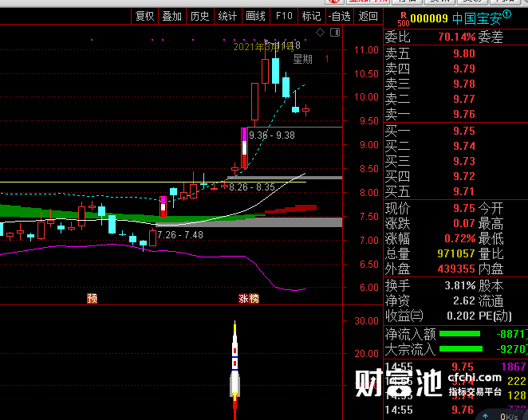528x420 pixels.
Task: Click the network speed upload arrow icon
Action: click(x=485, y=416)
